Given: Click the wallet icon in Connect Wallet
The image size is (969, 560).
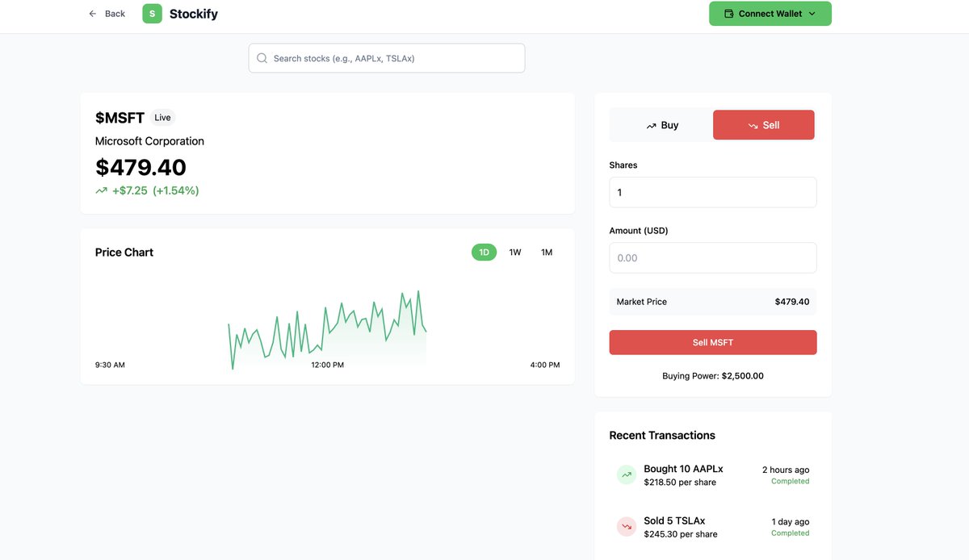Looking at the screenshot, I should 729,14.
